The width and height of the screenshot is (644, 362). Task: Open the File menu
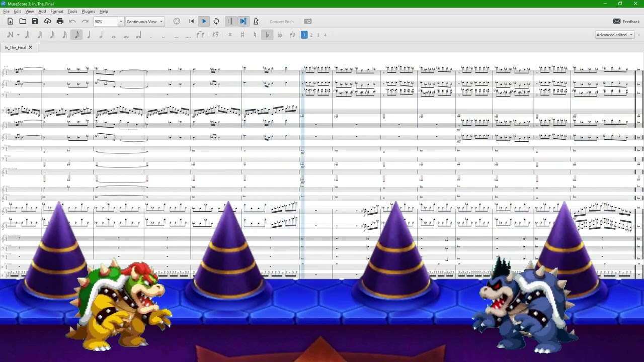[7, 11]
